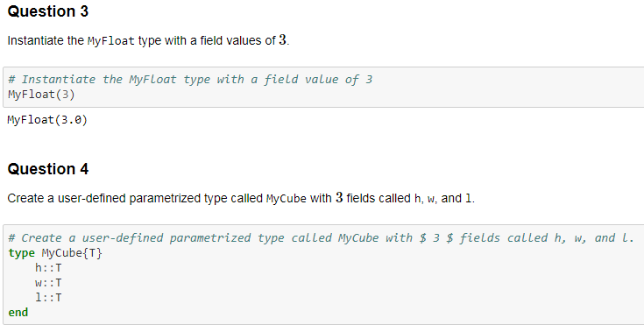This screenshot has width=644, height=332.
Task: Click inline code w in the Question 4 sentence
Action: (431, 199)
